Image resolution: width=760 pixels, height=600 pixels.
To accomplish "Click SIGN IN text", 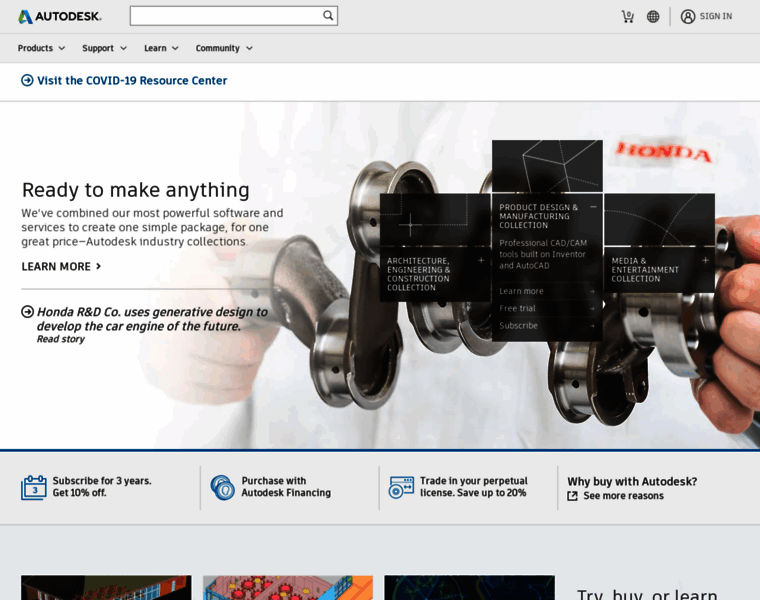I will click(715, 16).
